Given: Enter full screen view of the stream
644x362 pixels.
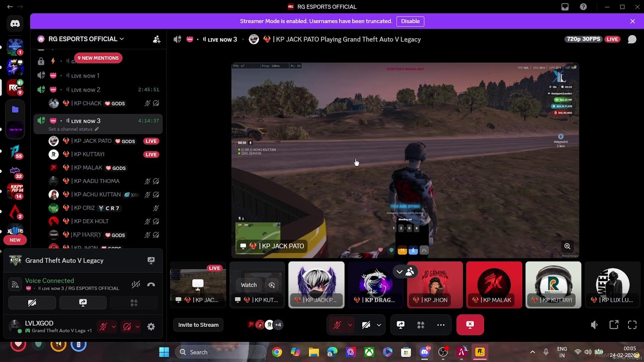Looking at the screenshot, I should (632, 325).
